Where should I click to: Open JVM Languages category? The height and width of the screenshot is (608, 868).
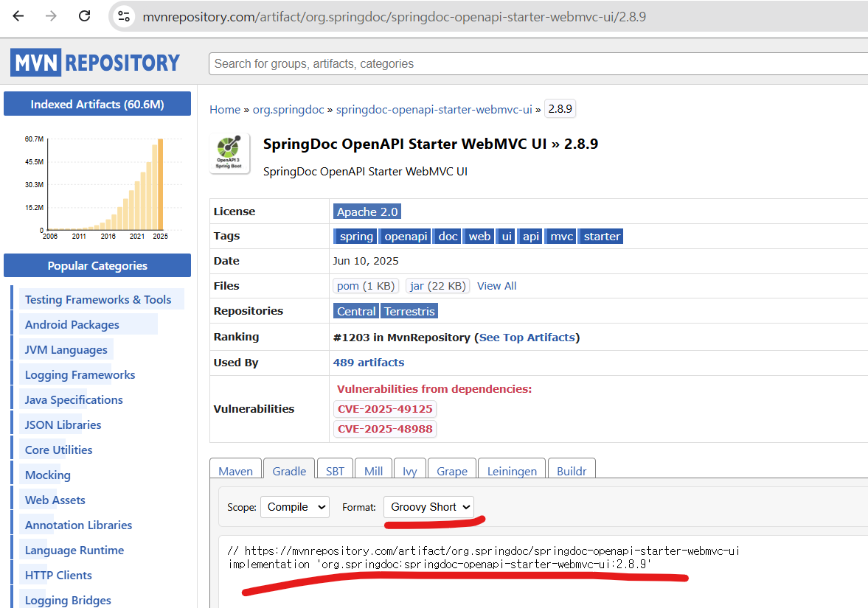coord(66,349)
